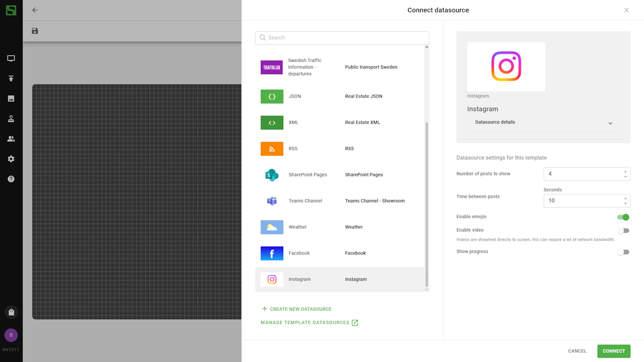The width and height of the screenshot is (644, 362).
Task: Open the help question mark icon
Action: [x=11, y=179]
